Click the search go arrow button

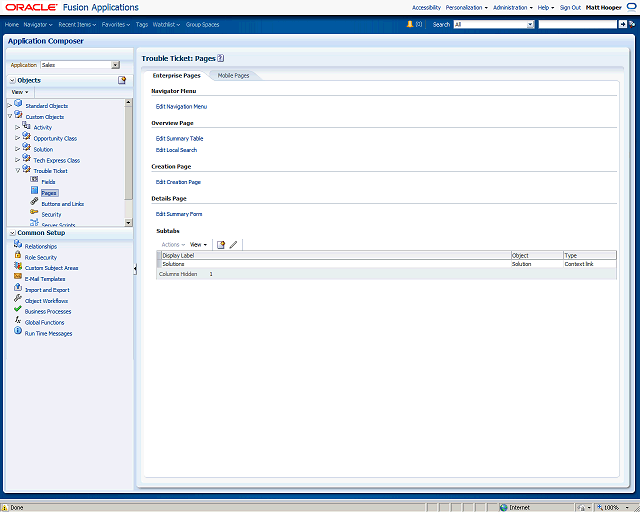click(622, 24)
